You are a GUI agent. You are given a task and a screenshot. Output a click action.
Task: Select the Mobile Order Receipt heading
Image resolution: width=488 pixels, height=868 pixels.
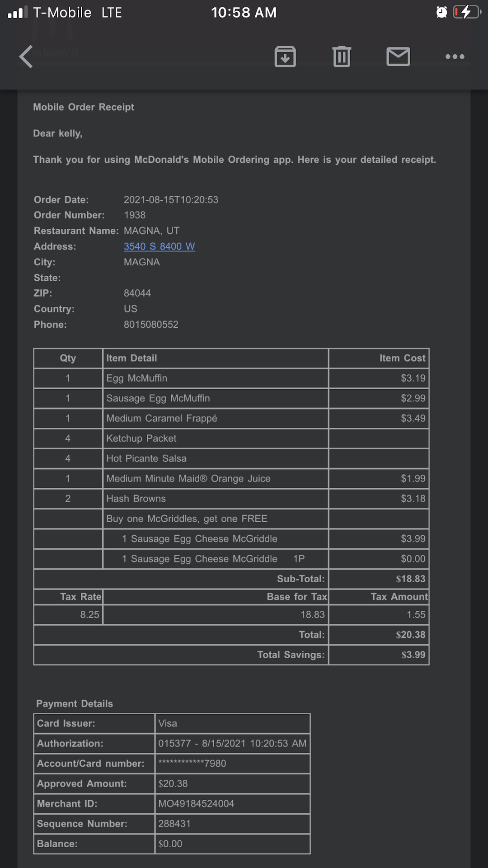84,107
